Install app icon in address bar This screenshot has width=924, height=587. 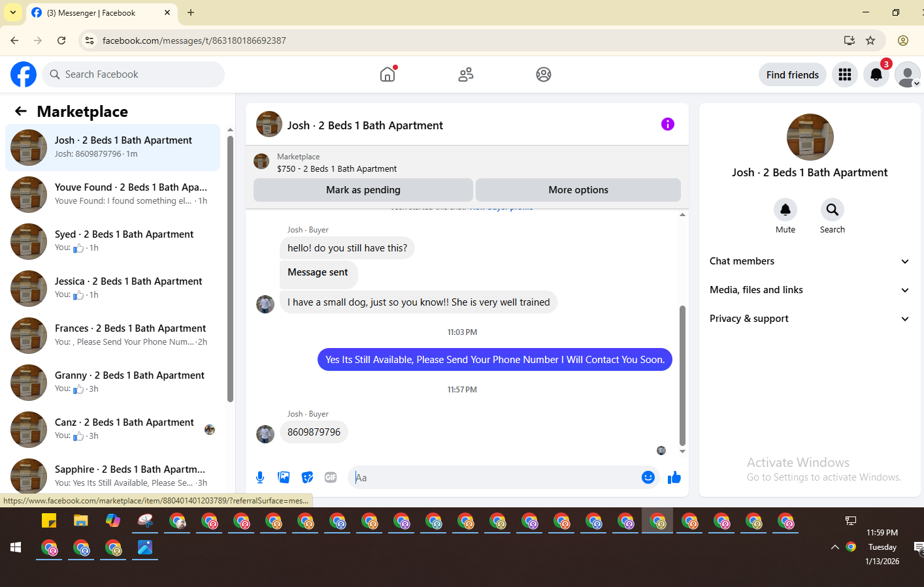850,40
